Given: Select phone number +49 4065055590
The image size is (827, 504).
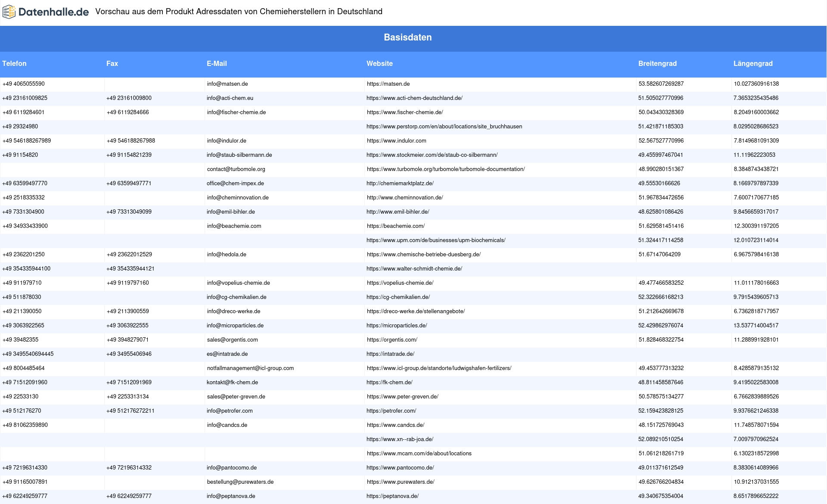Looking at the screenshot, I should coord(24,84).
